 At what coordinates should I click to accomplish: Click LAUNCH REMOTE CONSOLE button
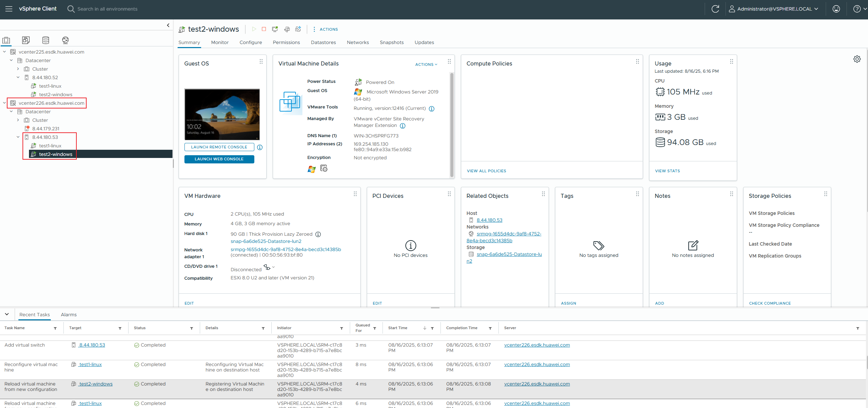point(219,147)
